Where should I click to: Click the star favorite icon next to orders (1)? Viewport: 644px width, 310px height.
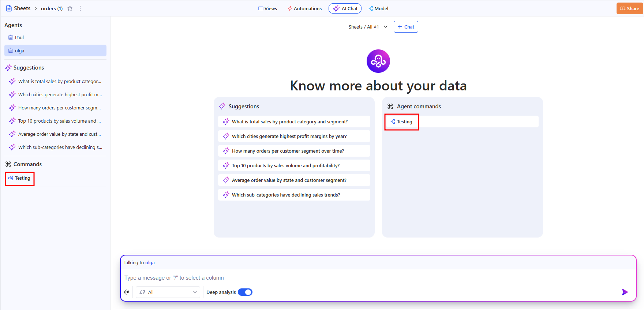70,8
